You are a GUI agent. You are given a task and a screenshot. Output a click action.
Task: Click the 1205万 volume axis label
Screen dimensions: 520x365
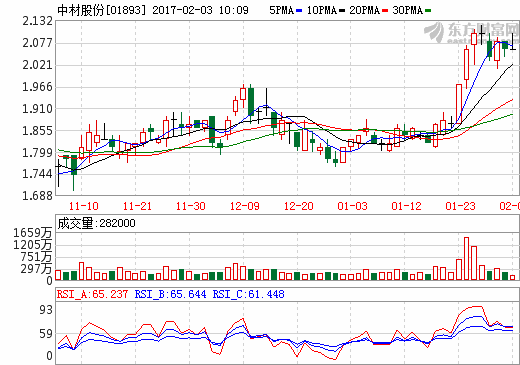coord(33,245)
